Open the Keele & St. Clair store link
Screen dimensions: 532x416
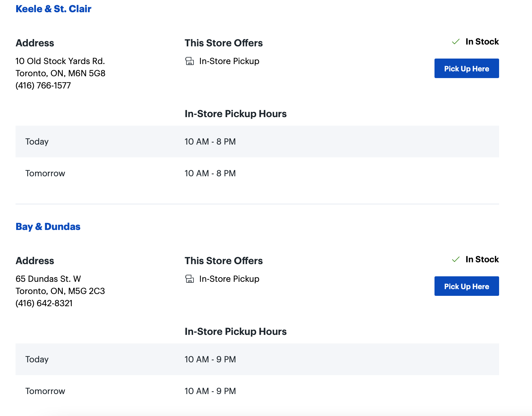tap(53, 9)
